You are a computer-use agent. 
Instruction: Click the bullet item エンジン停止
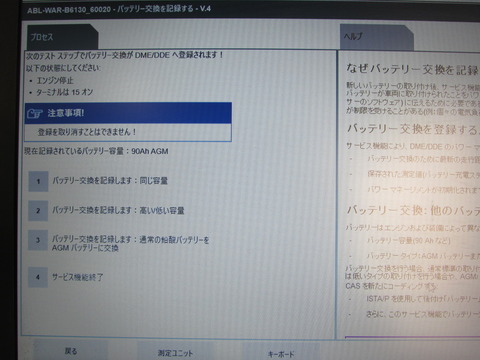(x=55, y=80)
